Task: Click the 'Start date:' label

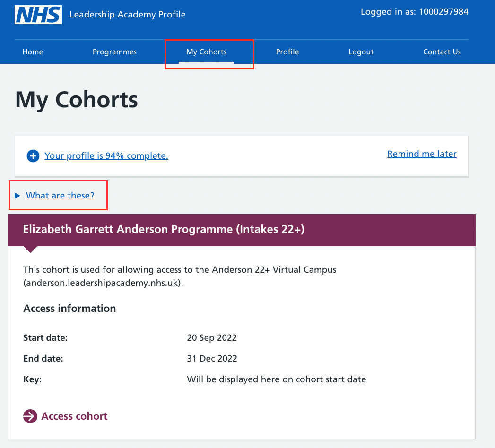Action: (x=45, y=337)
